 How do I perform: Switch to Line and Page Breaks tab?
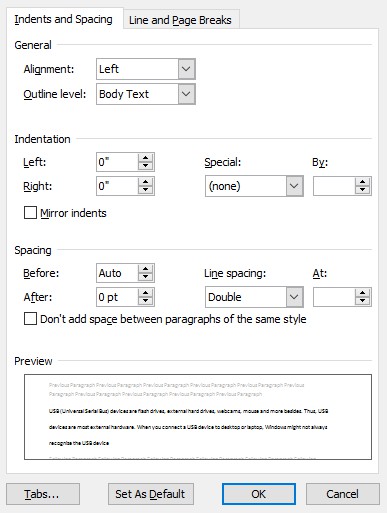(180, 20)
